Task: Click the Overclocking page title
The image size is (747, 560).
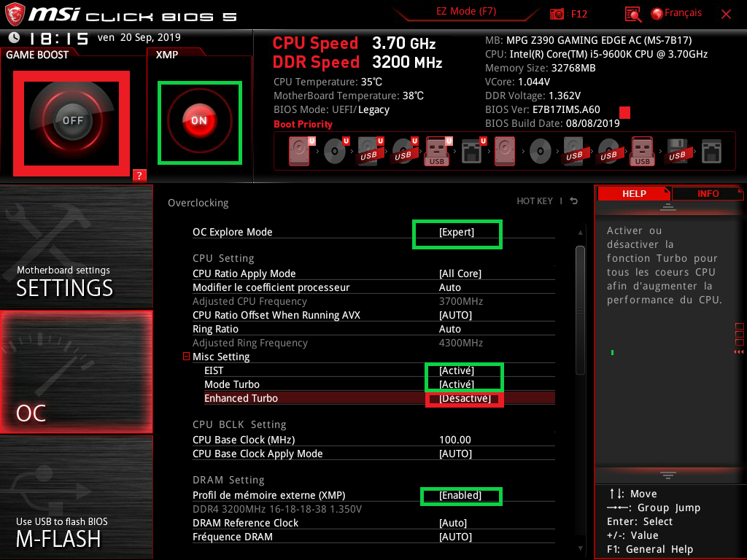Action: click(x=198, y=203)
